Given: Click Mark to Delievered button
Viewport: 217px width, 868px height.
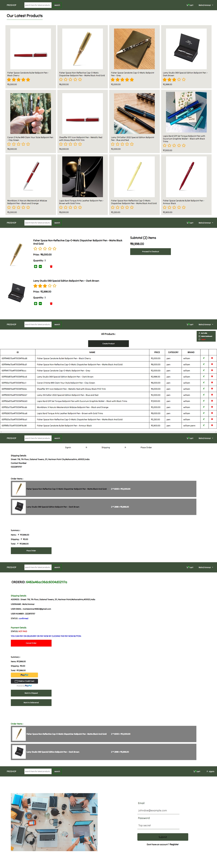Looking at the screenshot, I should point(31,703).
